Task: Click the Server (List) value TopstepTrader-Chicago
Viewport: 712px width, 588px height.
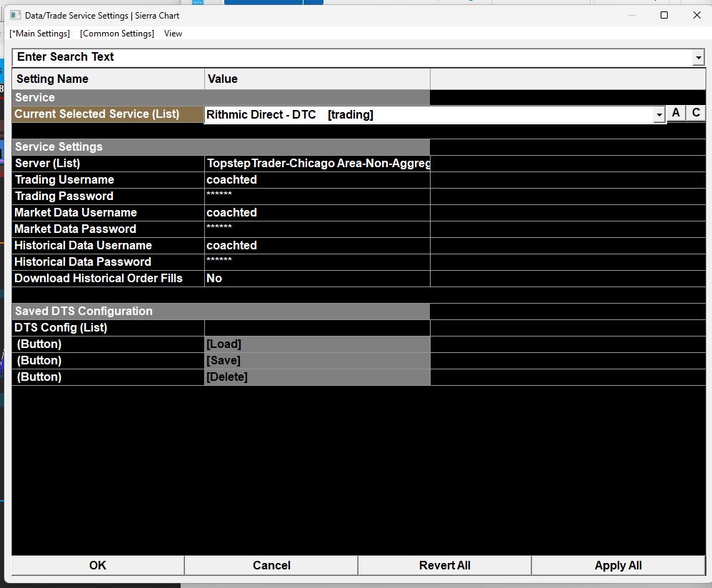Action: point(317,164)
